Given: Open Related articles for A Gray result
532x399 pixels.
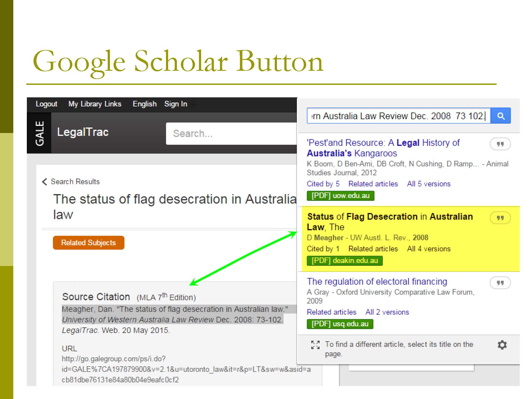Looking at the screenshot, I should [x=331, y=312].
